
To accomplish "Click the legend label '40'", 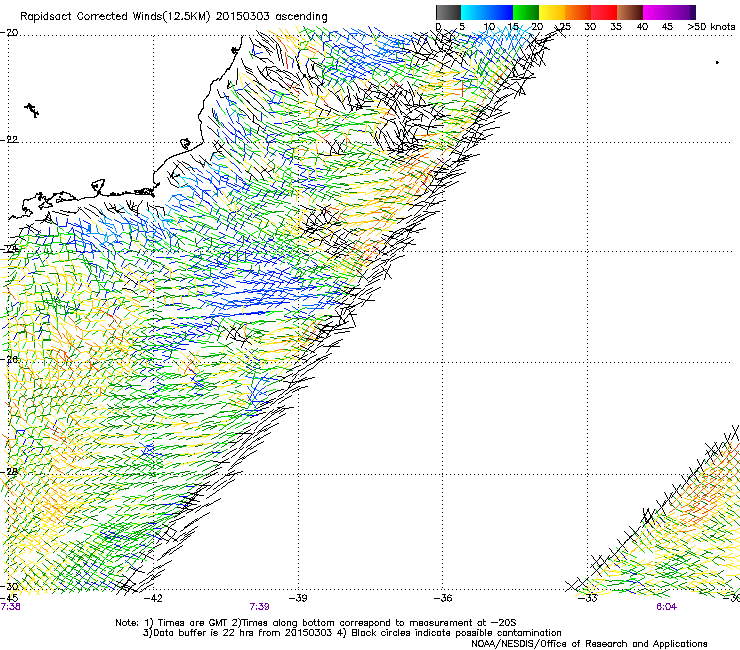I will pos(642,27).
